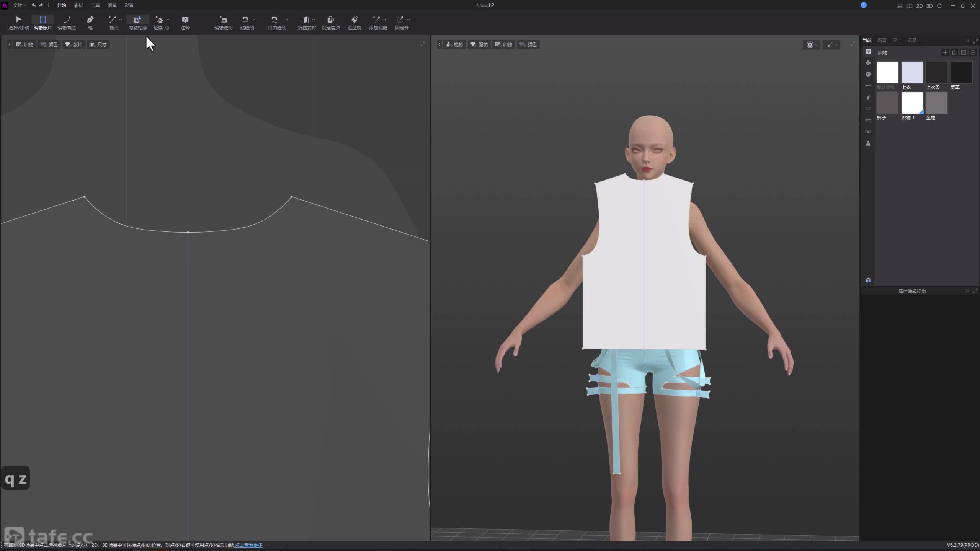The width and height of the screenshot is (980, 551).
Task: Collapse the 3D display toolbar with left chevron
Action: pos(439,44)
